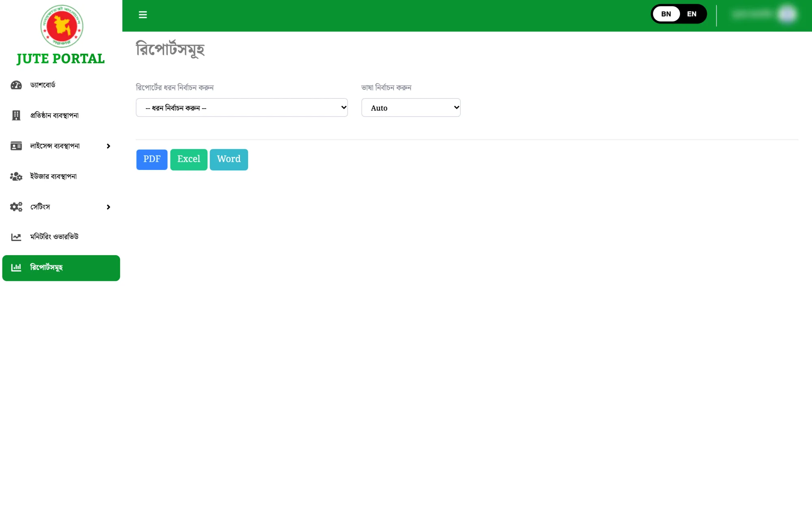Click the users-cog icon for ইউজার ব্যবস্থাপনা
Image resolution: width=812 pixels, height=508 pixels.
coord(16,176)
